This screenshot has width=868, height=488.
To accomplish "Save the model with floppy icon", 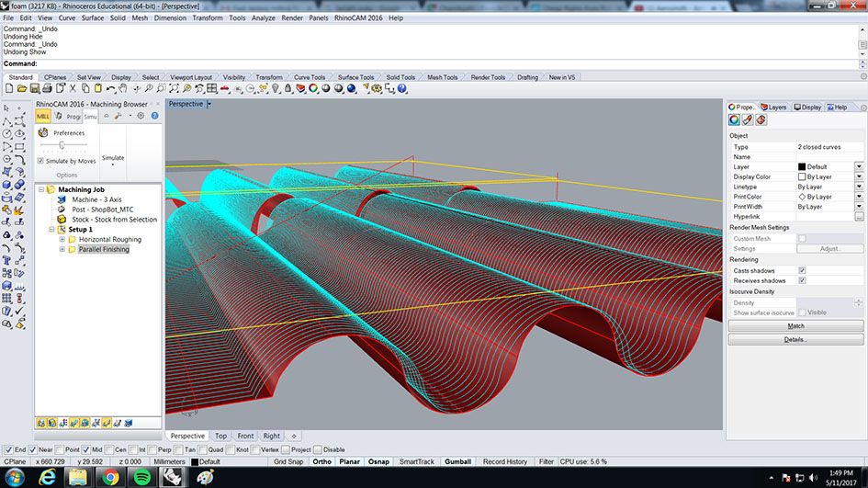I will [x=34, y=88].
